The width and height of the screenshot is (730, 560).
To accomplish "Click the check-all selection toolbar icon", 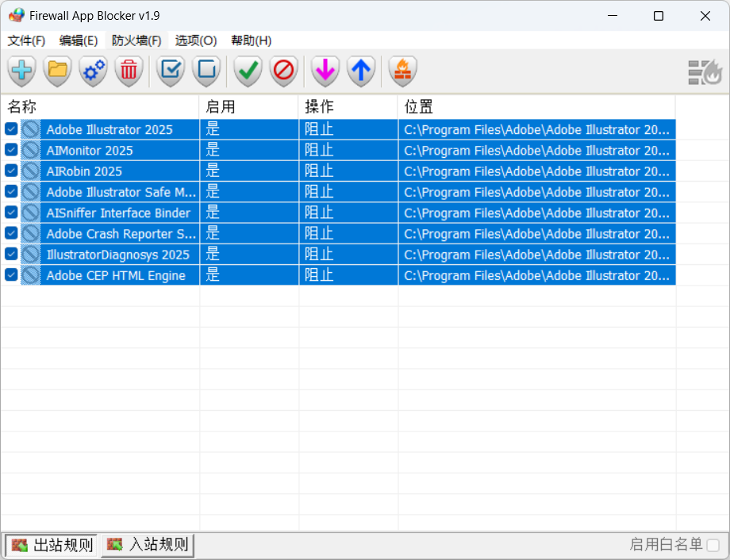I will 171,71.
